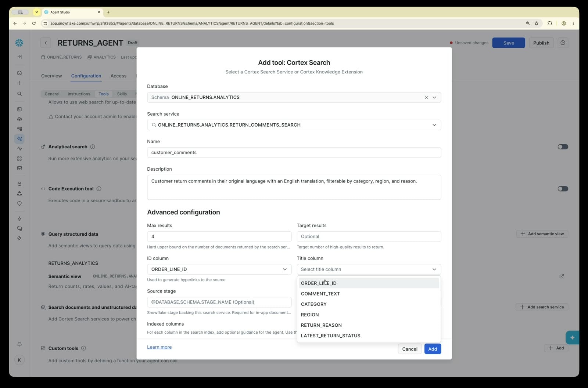Expand the collapsed sidebar arrow icon
This screenshot has height=388, width=588.
(x=19, y=57)
